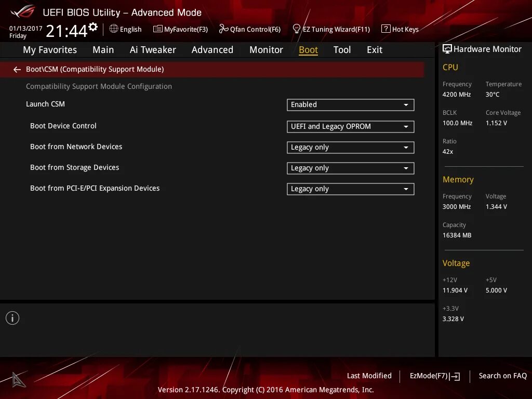Click Memory capacity 16384 MB

[x=457, y=235]
